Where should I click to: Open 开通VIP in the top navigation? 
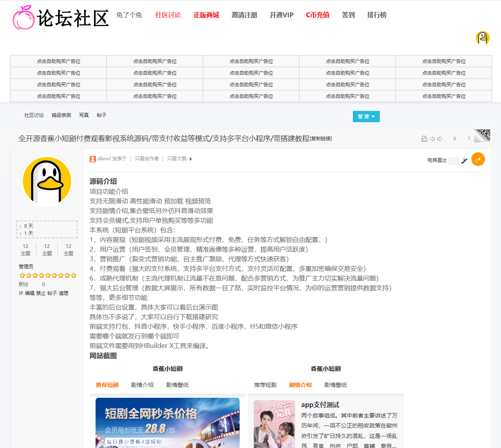[x=281, y=15]
